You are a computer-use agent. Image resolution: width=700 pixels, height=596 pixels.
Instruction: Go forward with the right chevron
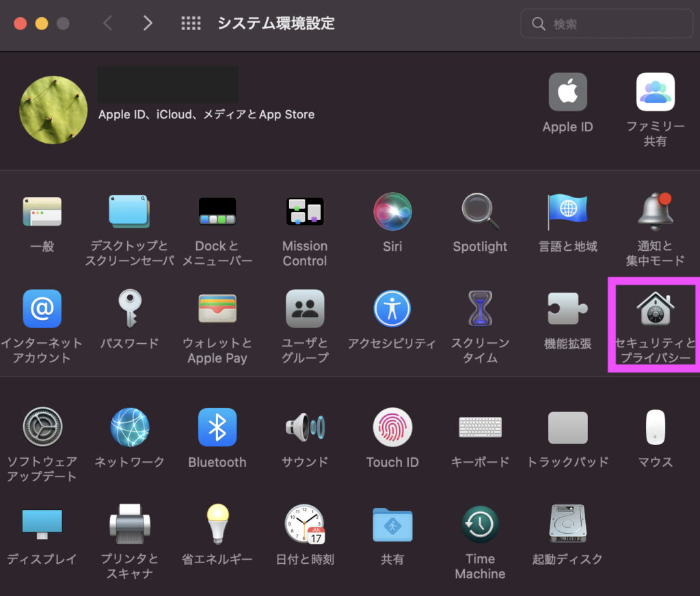148,23
